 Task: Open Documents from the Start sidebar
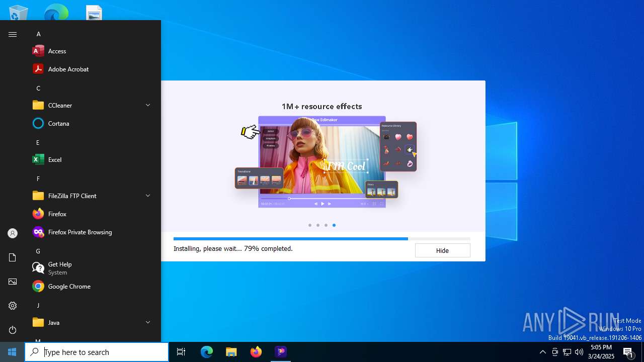click(13, 257)
